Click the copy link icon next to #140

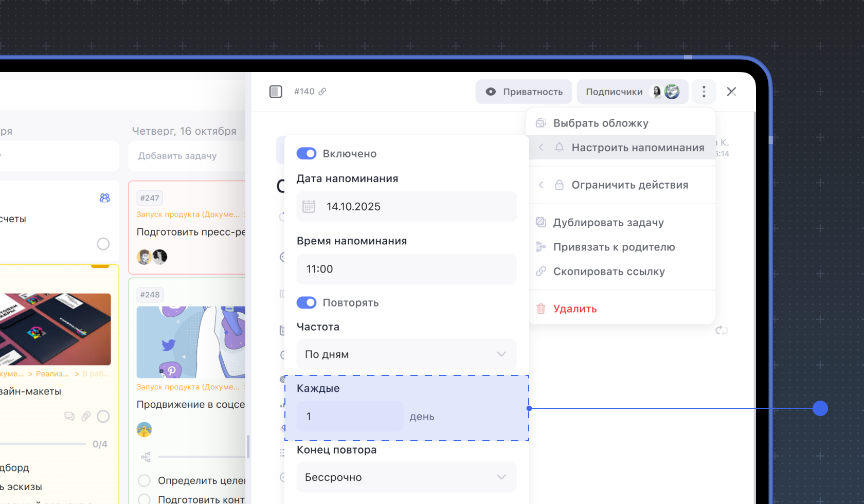click(x=322, y=92)
